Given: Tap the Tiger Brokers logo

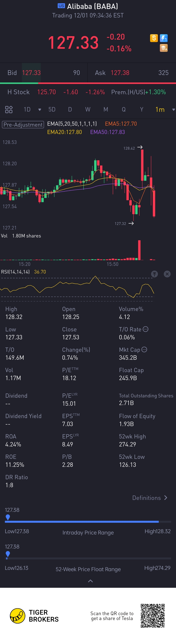Looking at the screenshot, I should 17,616.
